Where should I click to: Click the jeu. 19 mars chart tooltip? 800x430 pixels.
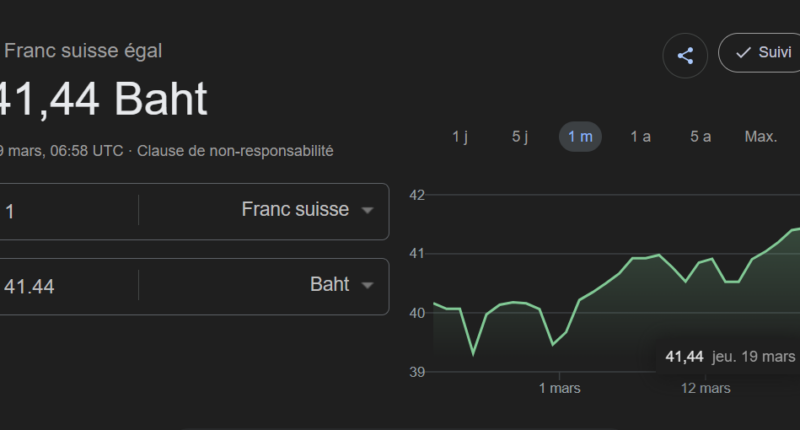730,357
